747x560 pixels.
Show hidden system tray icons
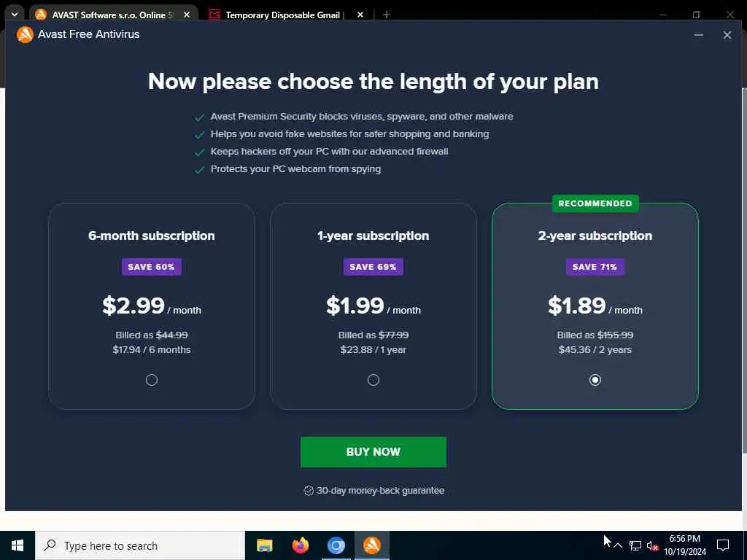[x=618, y=545]
